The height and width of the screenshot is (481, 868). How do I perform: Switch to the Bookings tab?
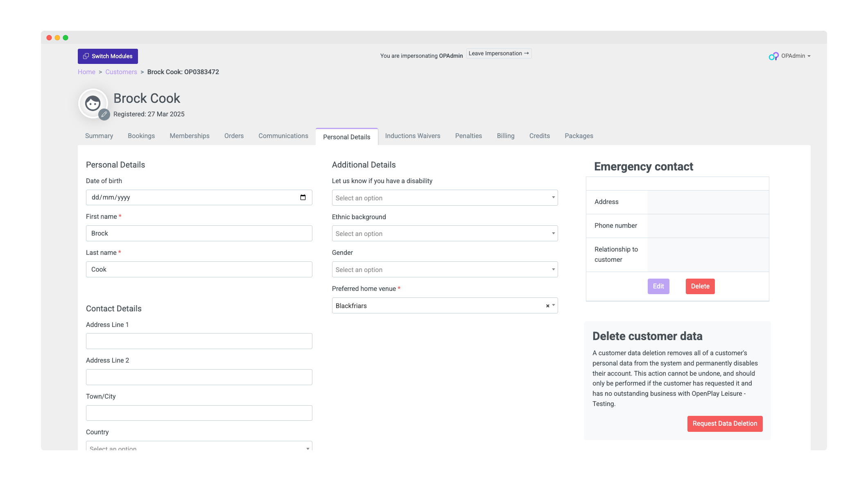[141, 136]
